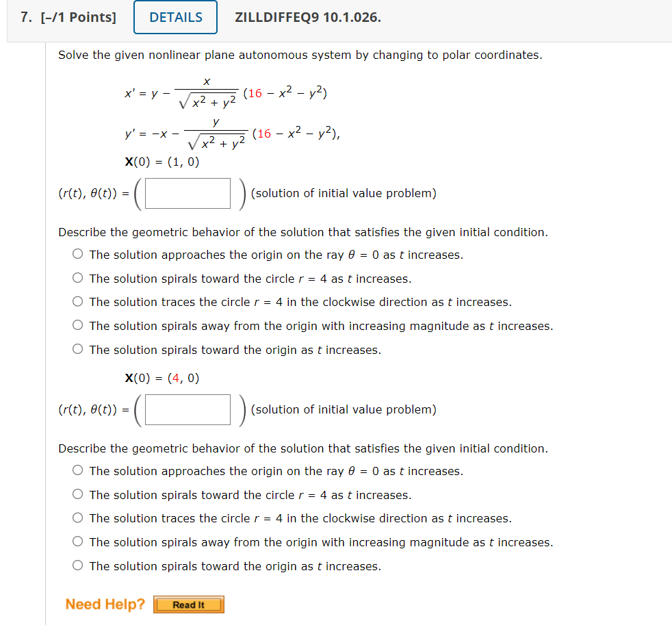672x625 pixels.
Task: Select first-group 'approaches the origin on the ray' option
Action: click(x=77, y=254)
